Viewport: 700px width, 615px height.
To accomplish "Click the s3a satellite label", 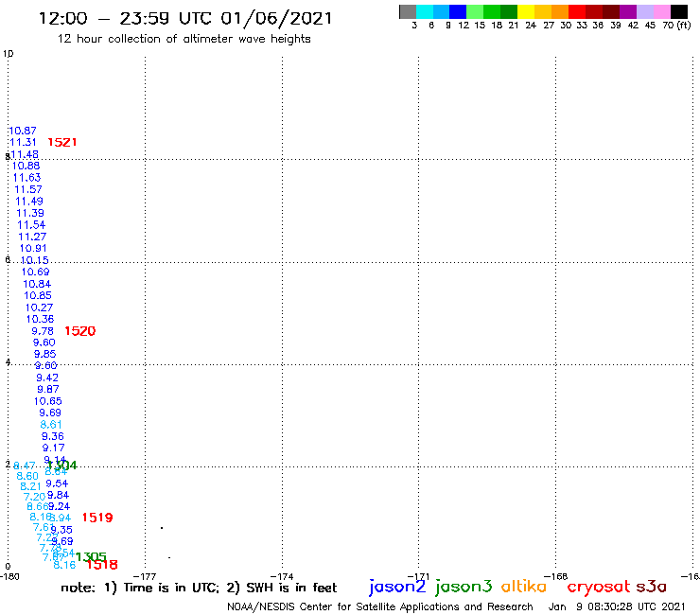I will point(652,587).
